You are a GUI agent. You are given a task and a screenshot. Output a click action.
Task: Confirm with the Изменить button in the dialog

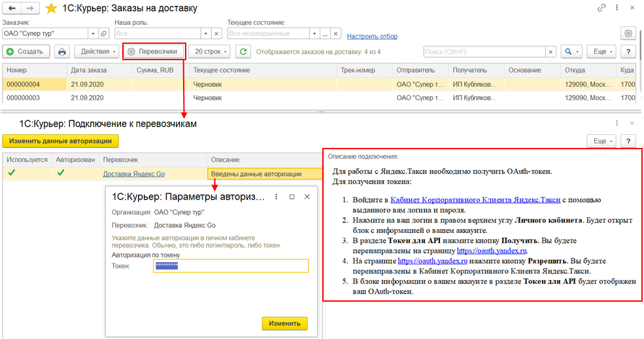pos(284,323)
